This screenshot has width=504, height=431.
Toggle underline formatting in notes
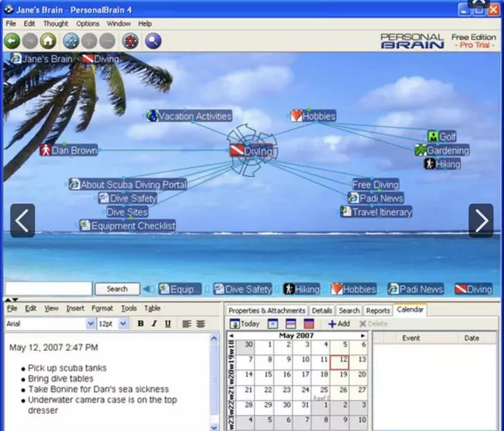[168, 323]
